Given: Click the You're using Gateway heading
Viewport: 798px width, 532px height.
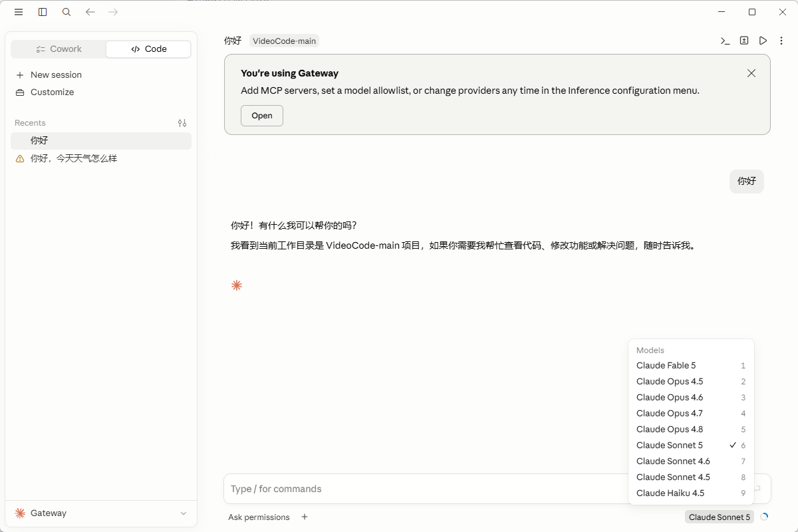Looking at the screenshot, I should (289, 73).
